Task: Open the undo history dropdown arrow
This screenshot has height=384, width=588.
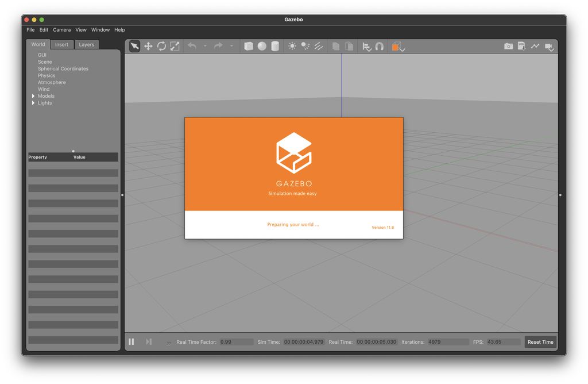Action: (205, 46)
